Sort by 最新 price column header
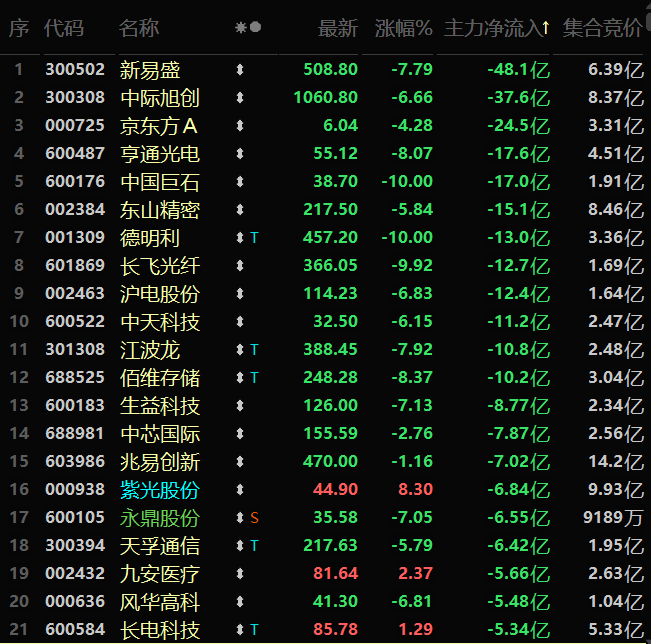 [x=338, y=28]
